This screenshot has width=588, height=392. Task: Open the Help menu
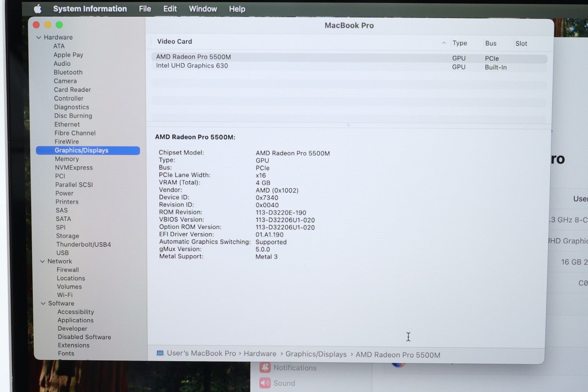(237, 9)
